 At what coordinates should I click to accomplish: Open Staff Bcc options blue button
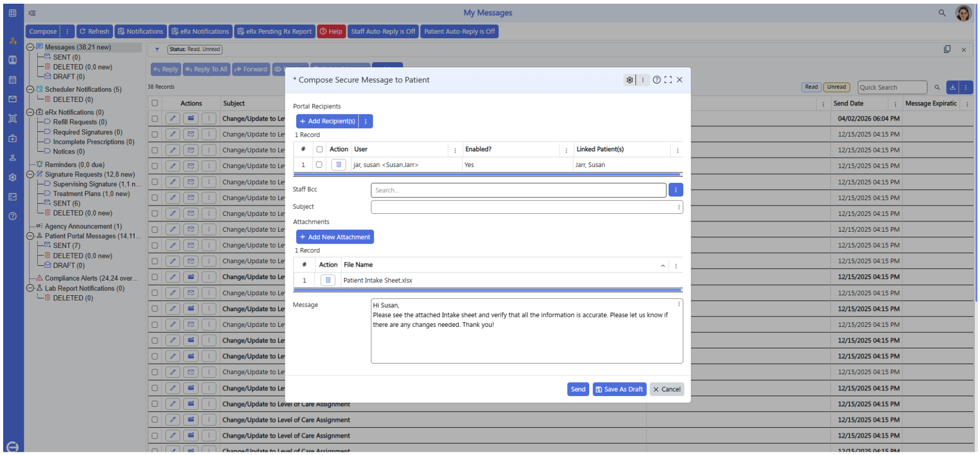[676, 190]
